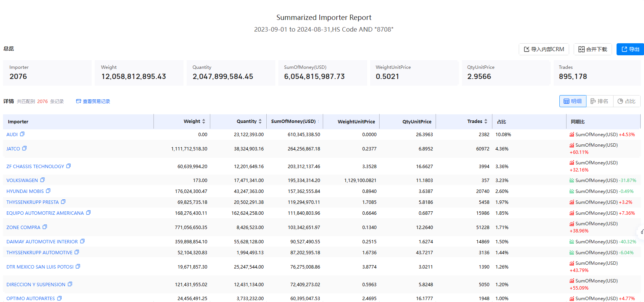
Task: Copy icon next to DTR MEXICO SAN LUIS POTOSI
Action: tap(78, 266)
